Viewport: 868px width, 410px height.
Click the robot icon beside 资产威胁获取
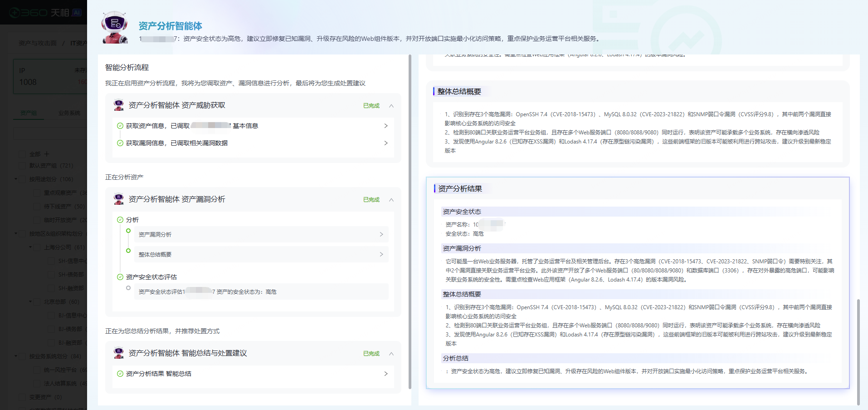[x=118, y=105]
